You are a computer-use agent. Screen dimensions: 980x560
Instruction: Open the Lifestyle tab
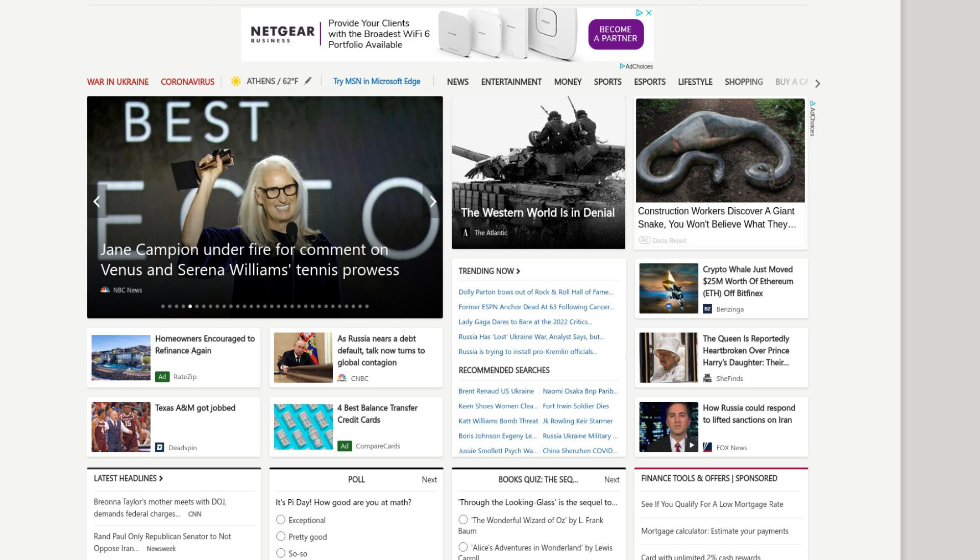(695, 82)
